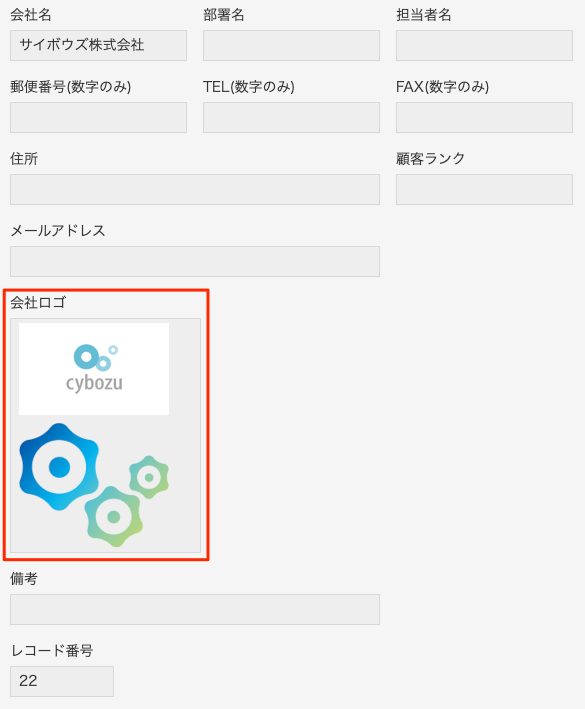Click the 備考 label

24,578
